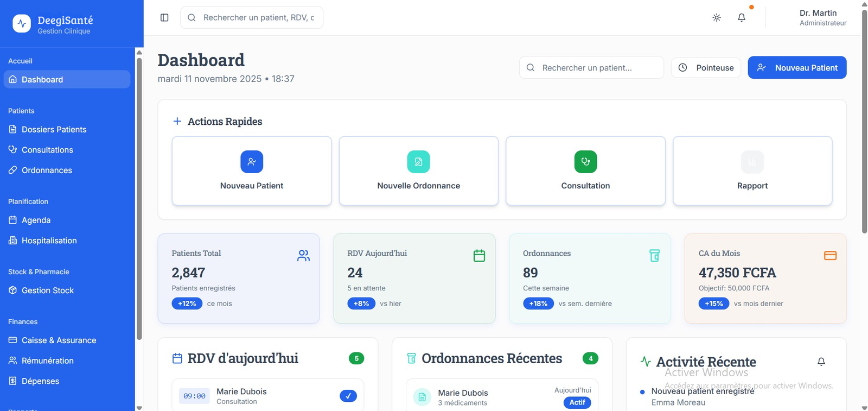Screen dimensions: 868x411
Task: Open Caisse & Assurance section
Action: click(x=59, y=340)
